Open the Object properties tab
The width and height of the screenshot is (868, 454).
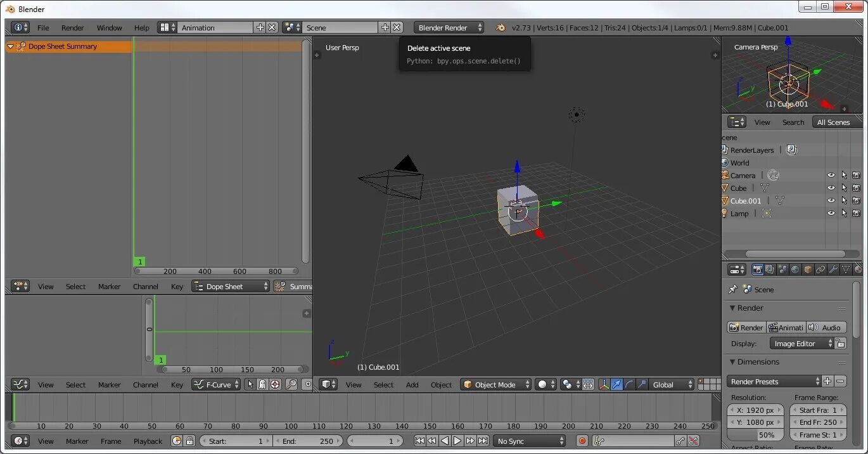808,269
